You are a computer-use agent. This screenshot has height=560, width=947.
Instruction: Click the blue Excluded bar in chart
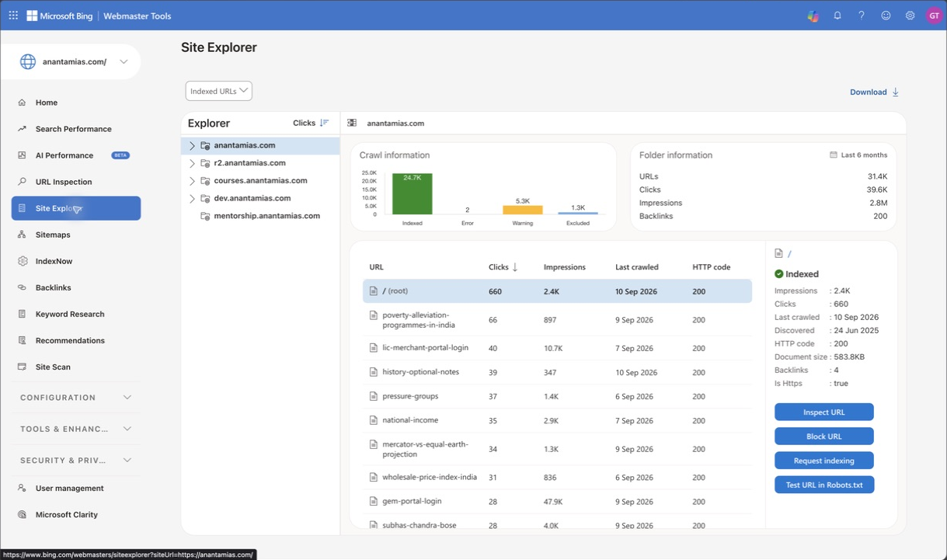(578, 213)
